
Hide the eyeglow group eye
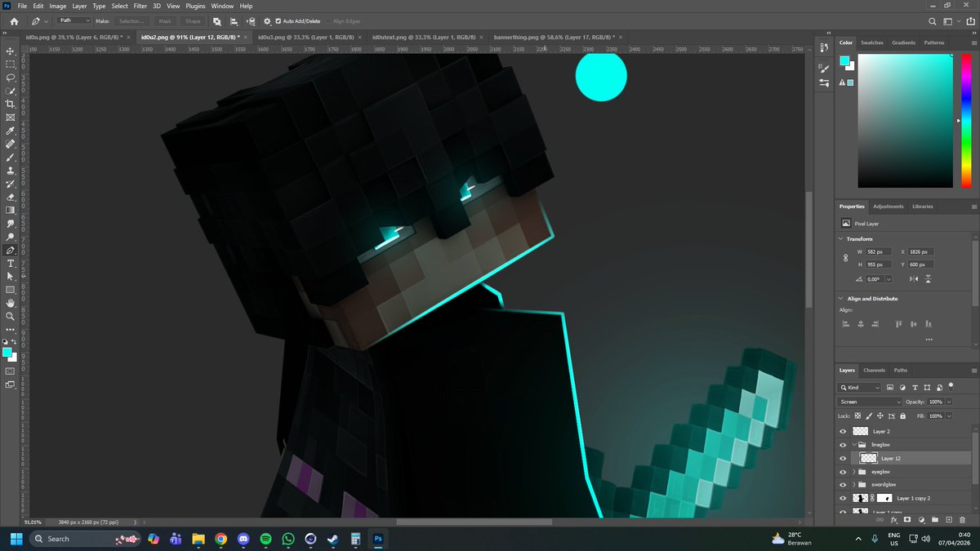pyautogui.click(x=844, y=472)
